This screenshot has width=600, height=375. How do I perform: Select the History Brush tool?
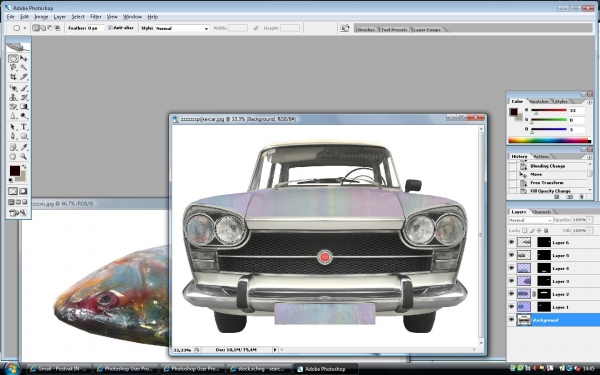[x=24, y=98]
